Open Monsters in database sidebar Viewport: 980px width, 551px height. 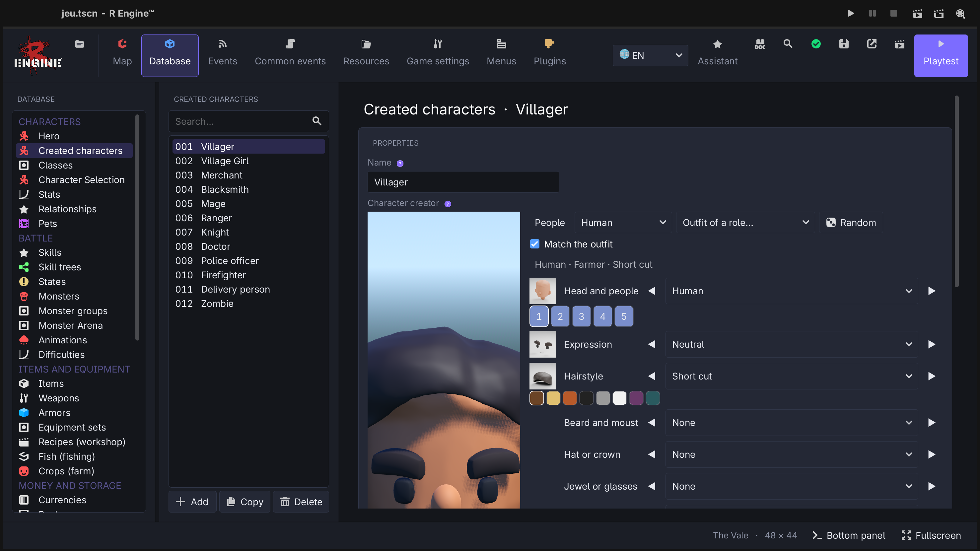pos(74,296)
